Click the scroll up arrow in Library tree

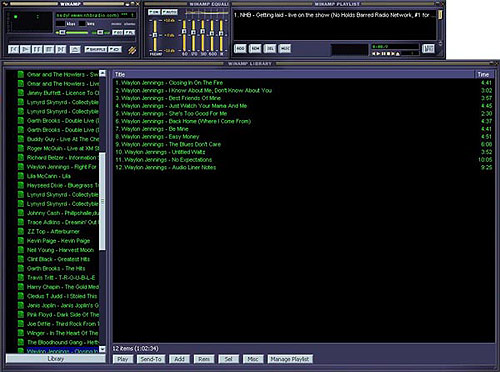(x=102, y=73)
